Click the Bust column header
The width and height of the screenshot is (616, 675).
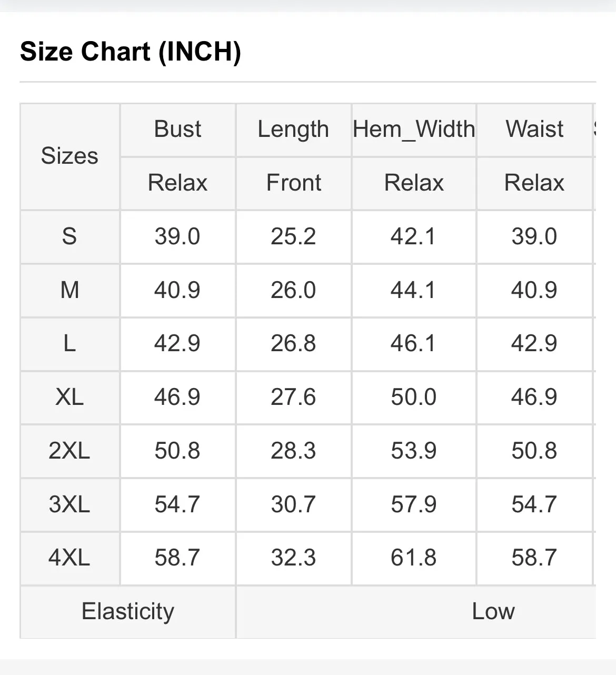(177, 129)
